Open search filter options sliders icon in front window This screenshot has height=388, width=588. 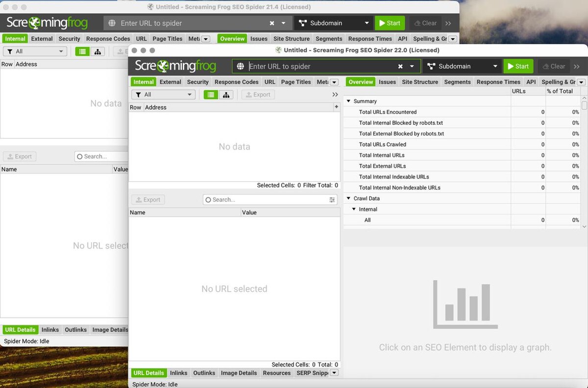click(x=332, y=200)
